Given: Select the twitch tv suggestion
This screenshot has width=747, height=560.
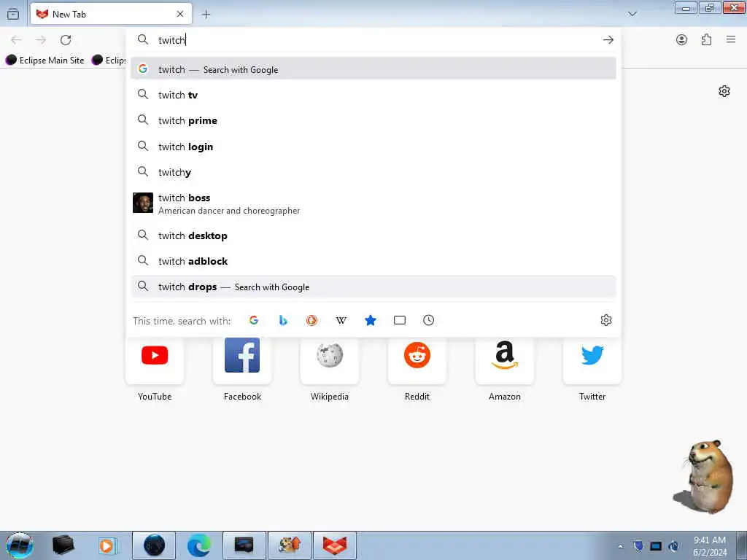Looking at the screenshot, I should [x=373, y=95].
